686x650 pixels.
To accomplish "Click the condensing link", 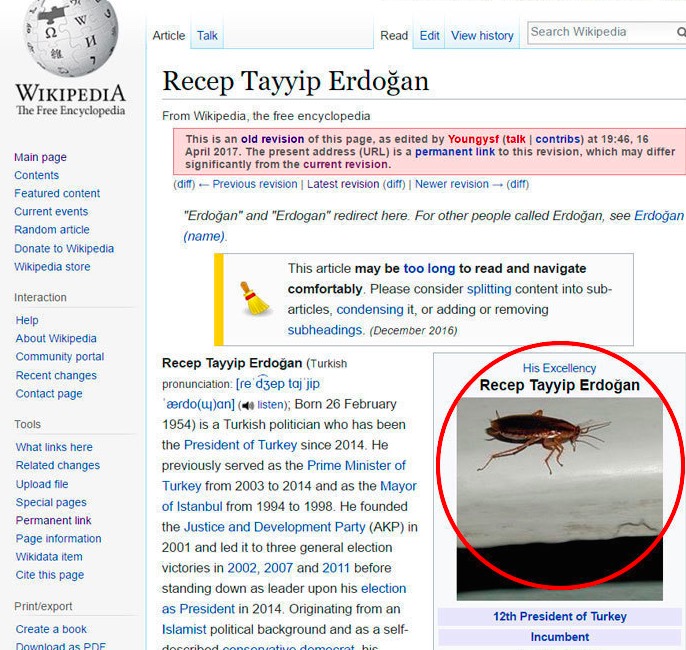I will point(370,310).
